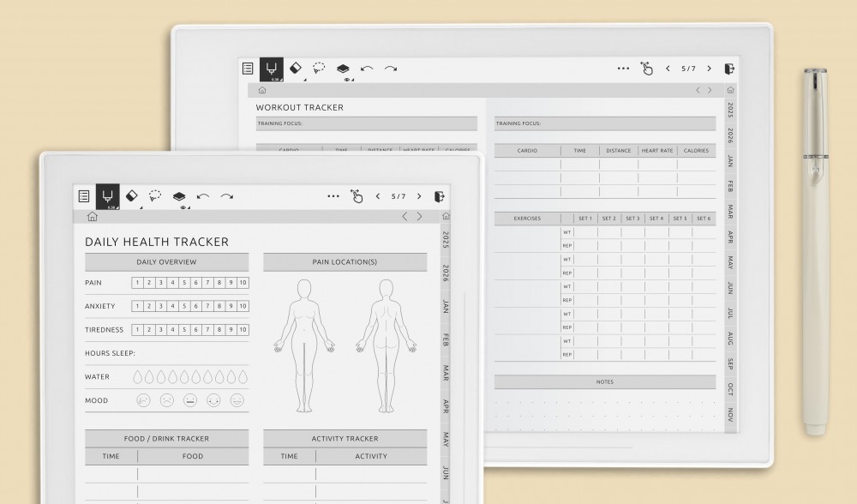Select the Eraser tool

point(131,195)
